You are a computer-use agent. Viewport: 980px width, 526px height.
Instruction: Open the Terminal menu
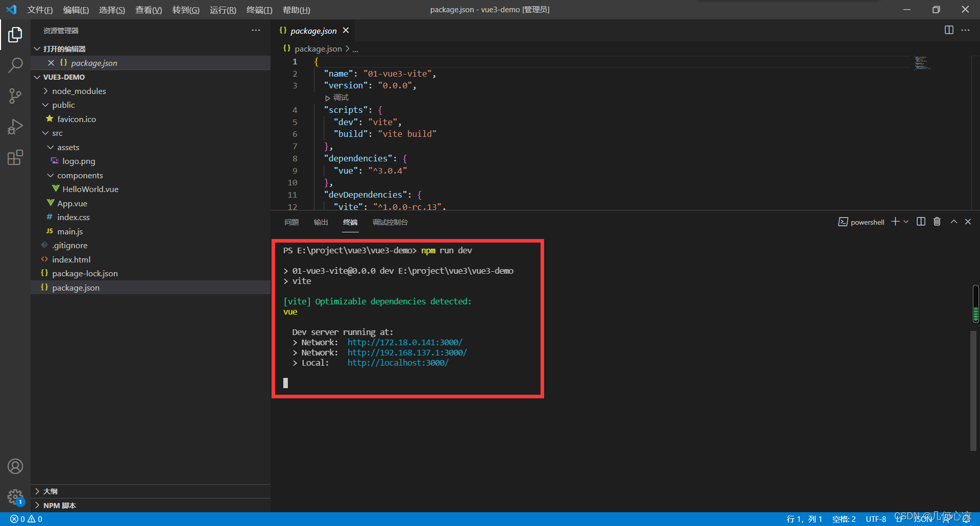tap(259, 10)
